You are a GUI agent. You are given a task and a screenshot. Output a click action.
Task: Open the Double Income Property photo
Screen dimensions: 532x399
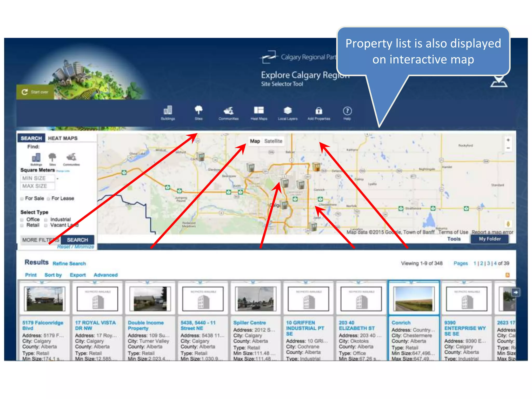pos(150,299)
